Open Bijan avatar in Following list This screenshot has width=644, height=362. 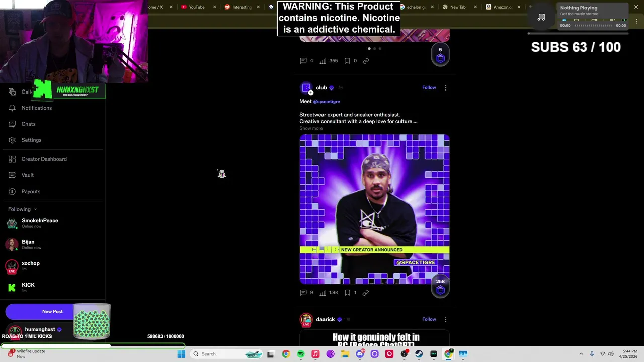pyautogui.click(x=12, y=244)
